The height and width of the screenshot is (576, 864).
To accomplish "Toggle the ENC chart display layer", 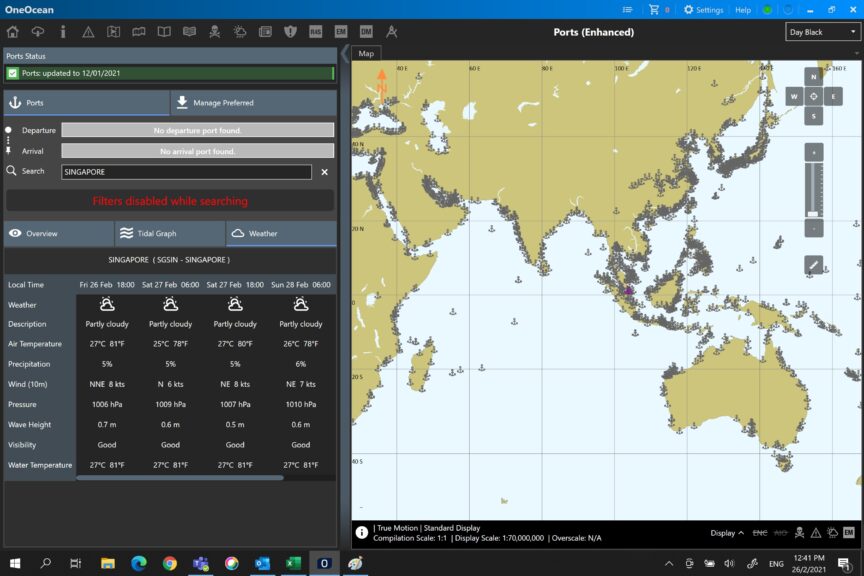I will [x=760, y=533].
